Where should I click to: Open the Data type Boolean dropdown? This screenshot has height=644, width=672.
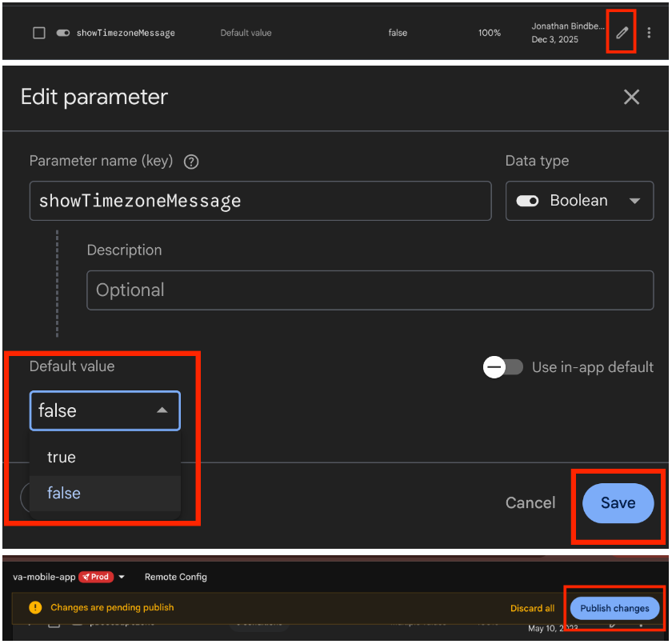point(579,201)
